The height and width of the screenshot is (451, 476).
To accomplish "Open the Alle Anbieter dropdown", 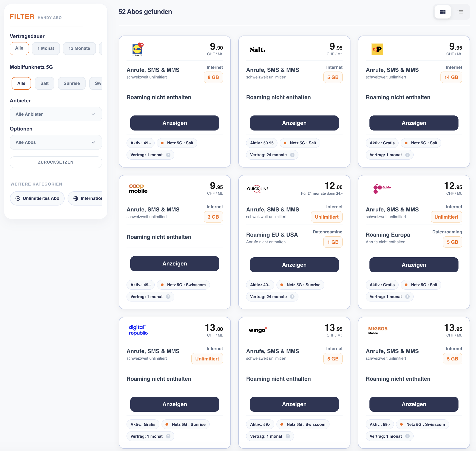I will click(x=56, y=114).
